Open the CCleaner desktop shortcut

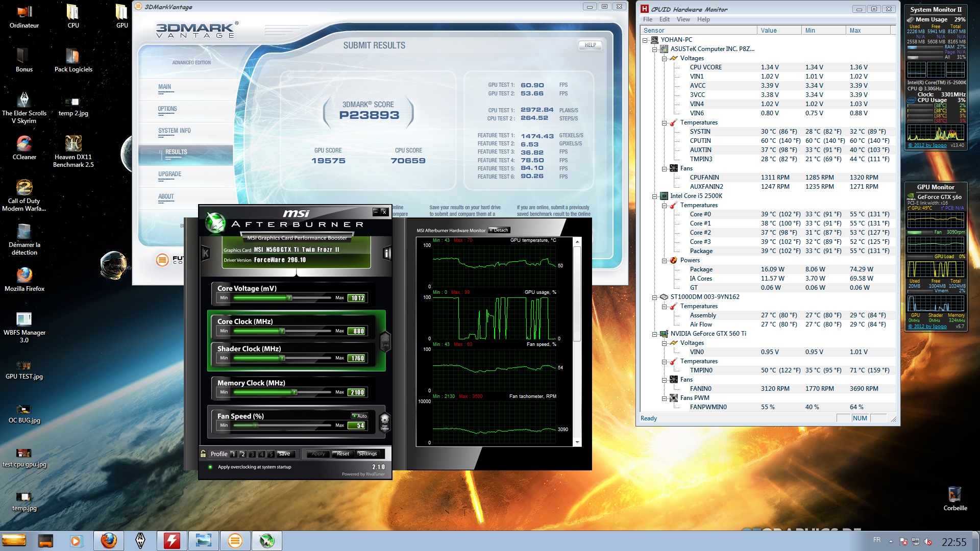click(x=24, y=144)
